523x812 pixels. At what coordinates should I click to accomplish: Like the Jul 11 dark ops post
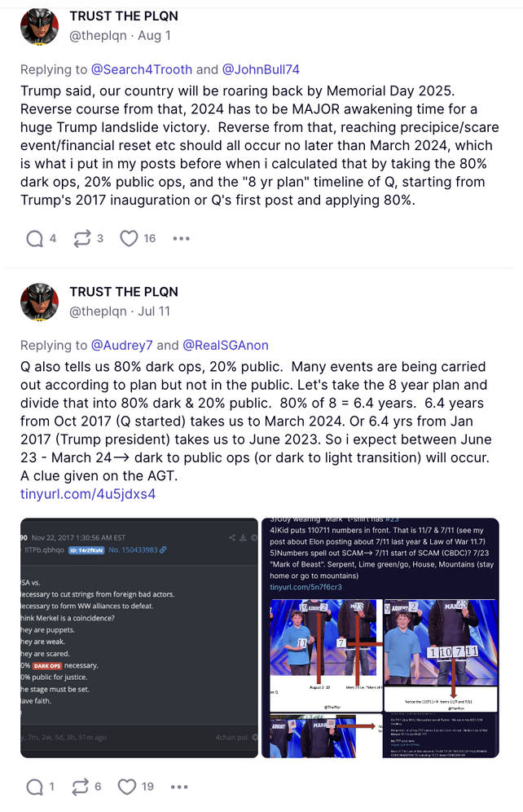[128, 787]
